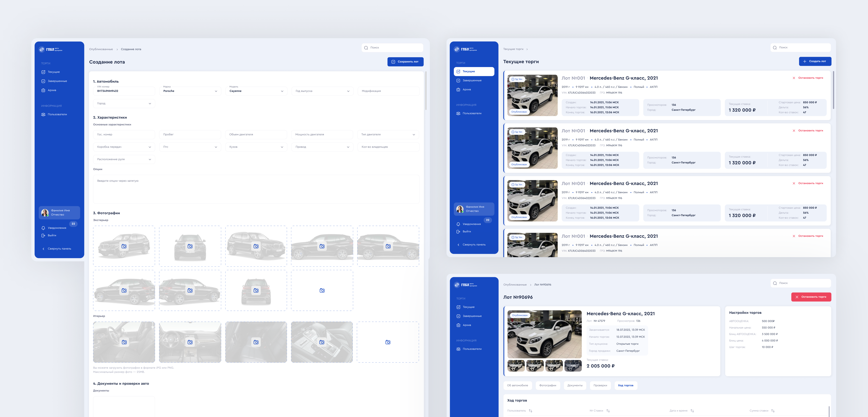Switch to Фотографии tab
868x417 pixels.
click(x=548, y=385)
